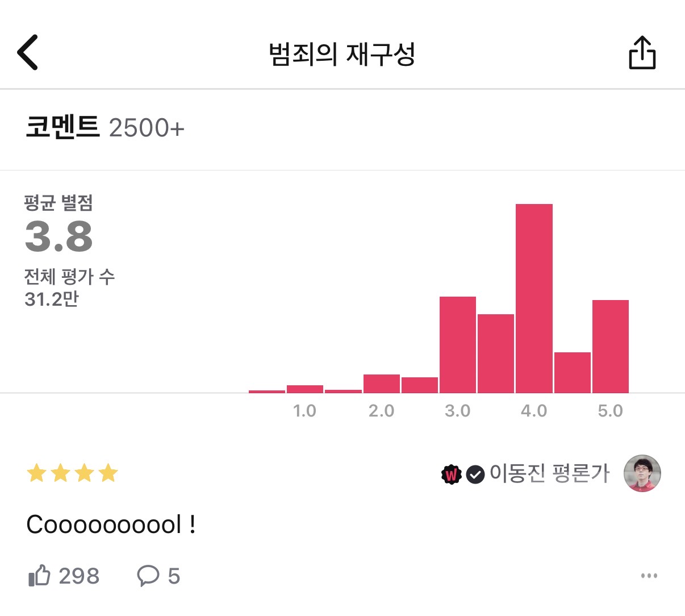
Task: Tap the share icon
Action: [x=642, y=53]
